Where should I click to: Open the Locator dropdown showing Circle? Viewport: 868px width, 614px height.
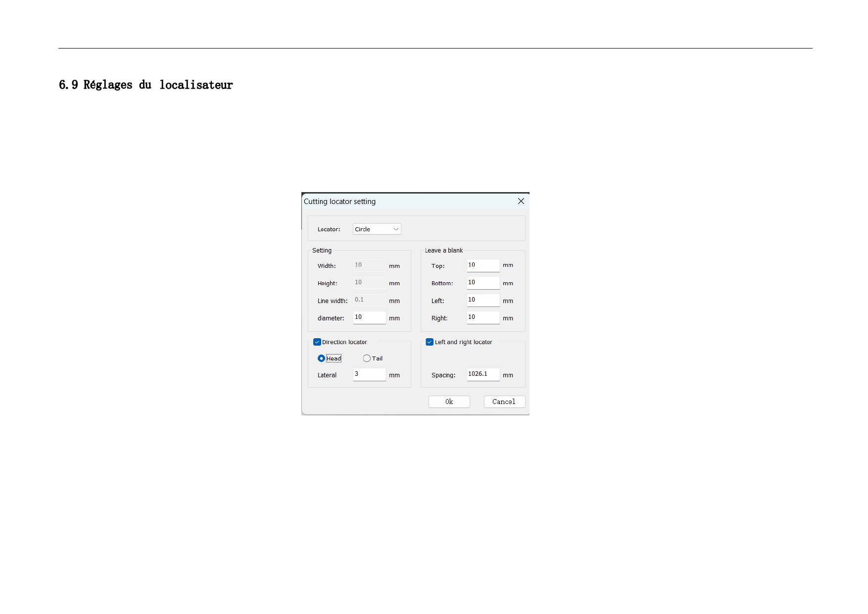pyautogui.click(x=376, y=229)
